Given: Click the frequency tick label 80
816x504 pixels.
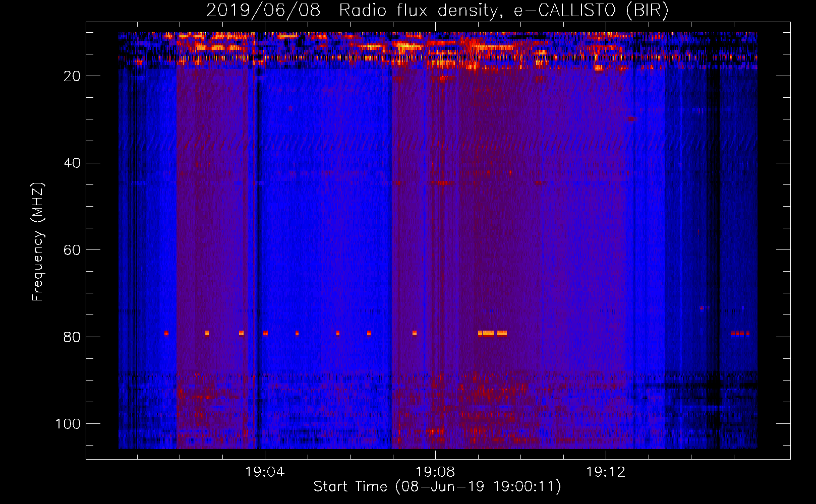Looking at the screenshot, I should tap(72, 337).
